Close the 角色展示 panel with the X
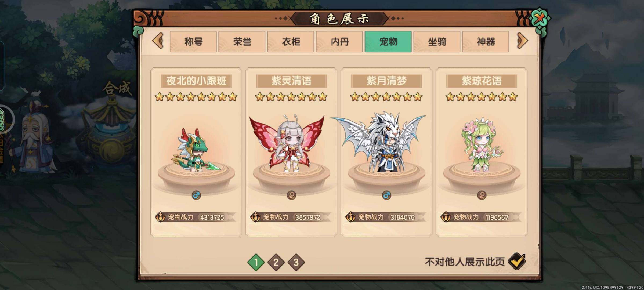The height and width of the screenshot is (290, 644). pos(540,18)
